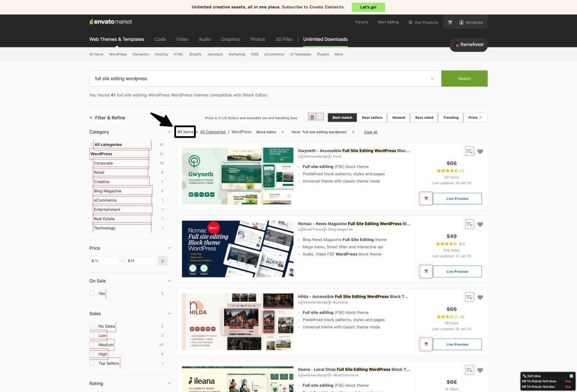Enable the No Sales filter checkbox
577x392 pixels.
91,326
